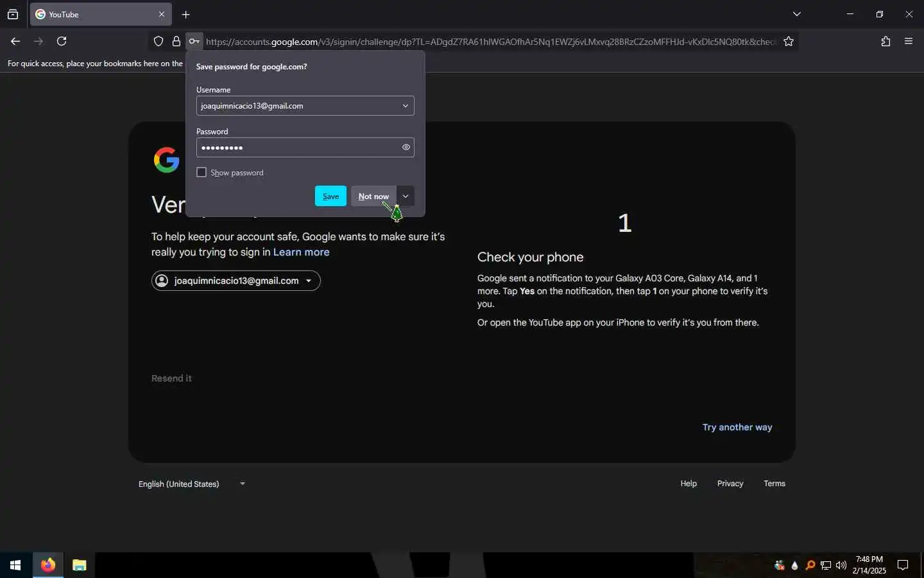View site security lock information

pos(176,42)
